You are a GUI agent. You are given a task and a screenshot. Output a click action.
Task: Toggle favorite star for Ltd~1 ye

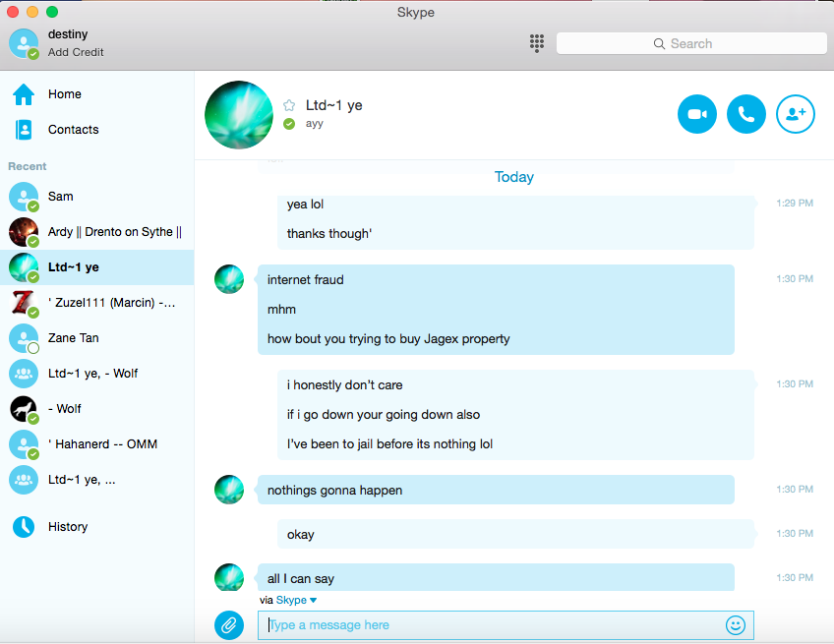click(x=289, y=105)
